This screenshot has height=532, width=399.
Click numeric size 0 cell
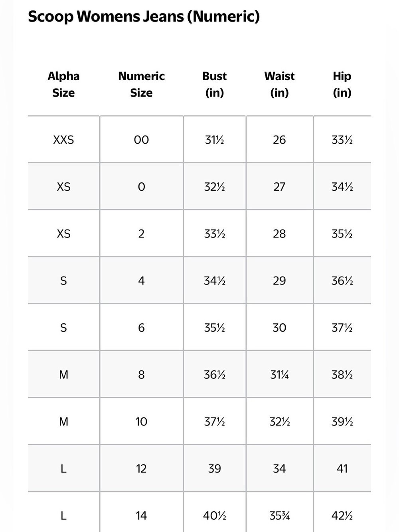[141, 187]
